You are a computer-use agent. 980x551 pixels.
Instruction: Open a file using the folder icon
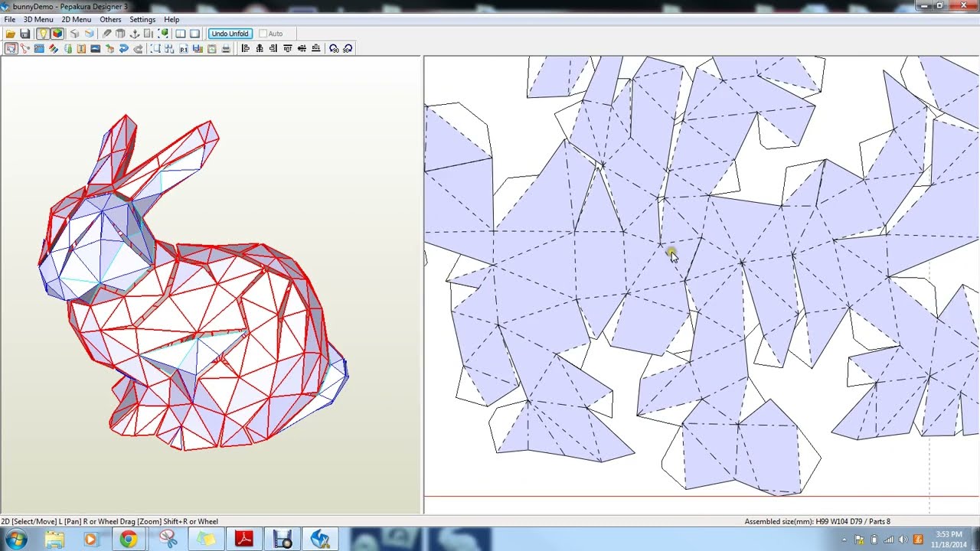(x=10, y=33)
